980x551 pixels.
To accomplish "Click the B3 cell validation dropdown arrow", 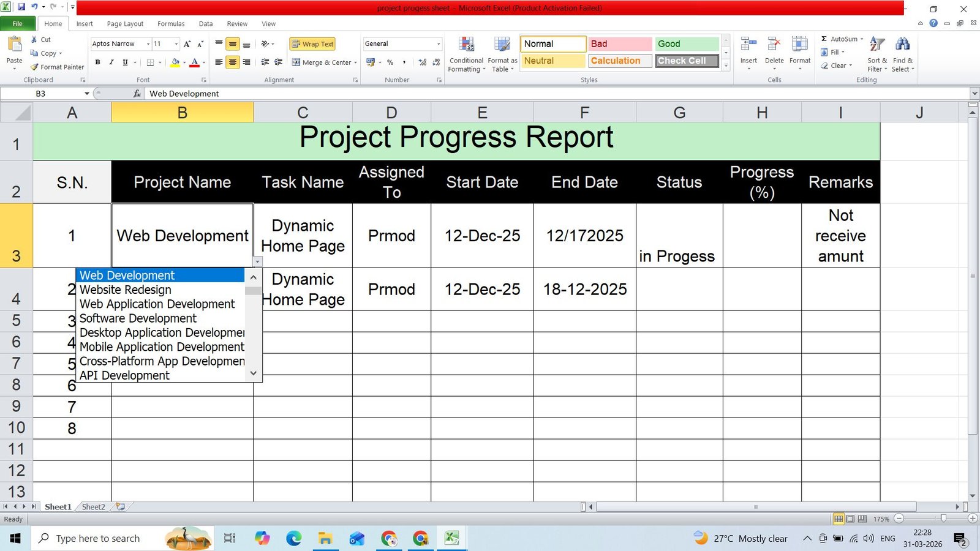I will 258,262.
